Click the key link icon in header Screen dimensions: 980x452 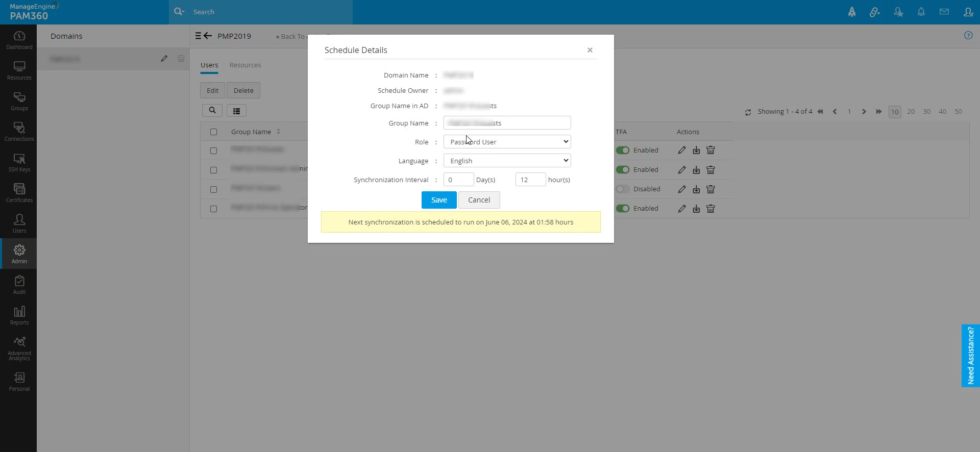(x=874, y=12)
